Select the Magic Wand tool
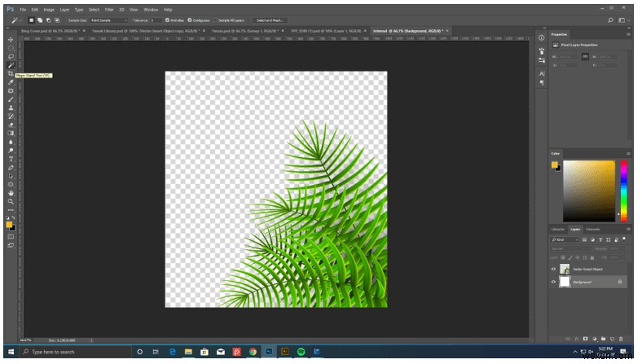Screen dimensions: 642x364 pos(11,65)
